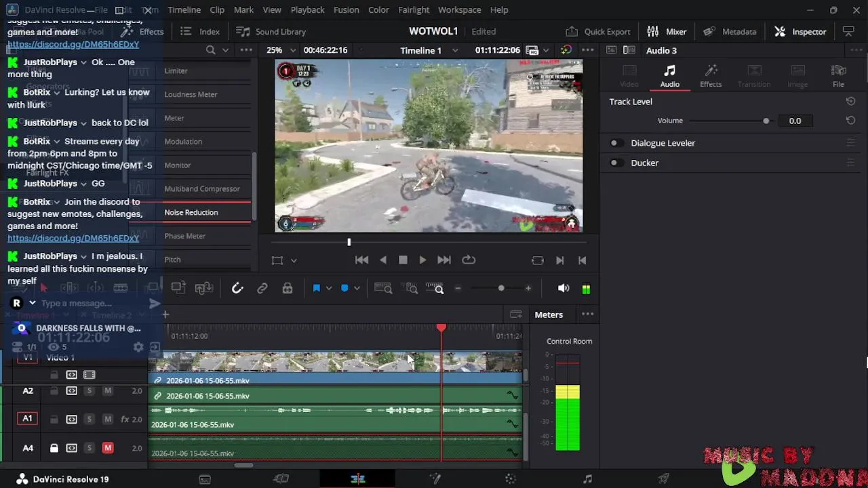Toggle loop playback
Viewport: 868px width, 488px height.
pyautogui.click(x=468, y=260)
